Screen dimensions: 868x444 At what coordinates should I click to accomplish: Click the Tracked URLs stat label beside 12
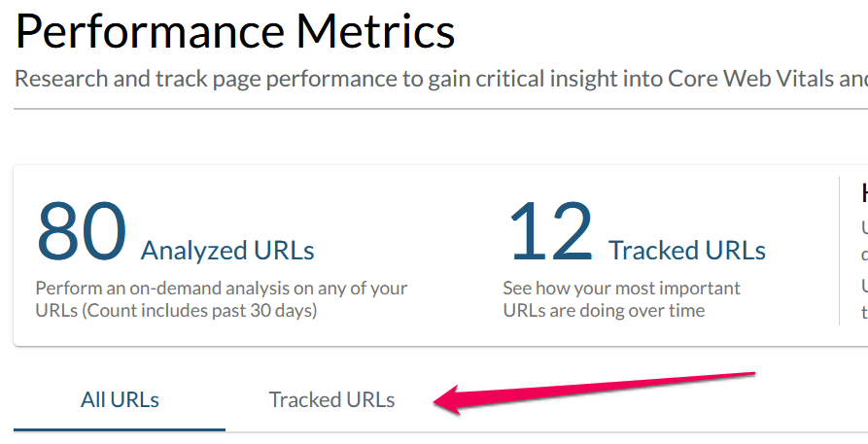[x=687, y=251]
